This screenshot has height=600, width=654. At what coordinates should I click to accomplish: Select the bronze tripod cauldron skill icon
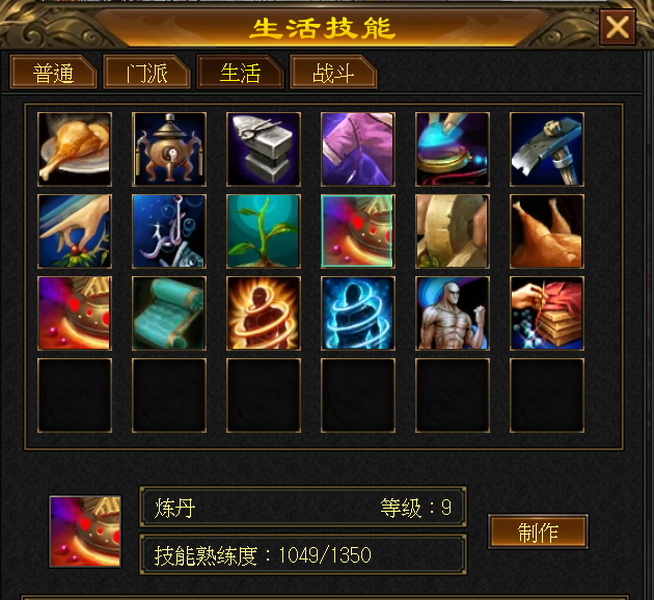[169, 149]
